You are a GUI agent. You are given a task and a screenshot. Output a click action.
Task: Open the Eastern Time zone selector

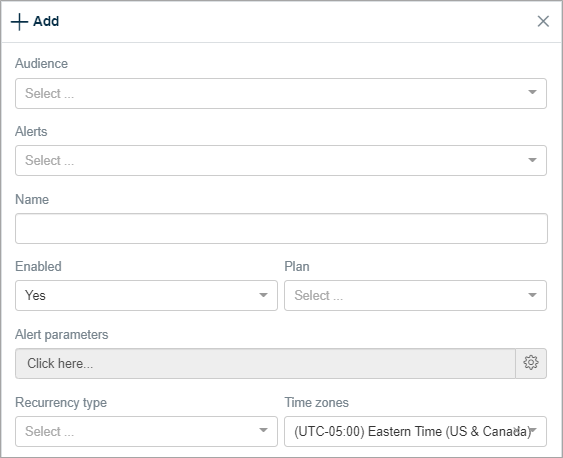click(415, 431)
